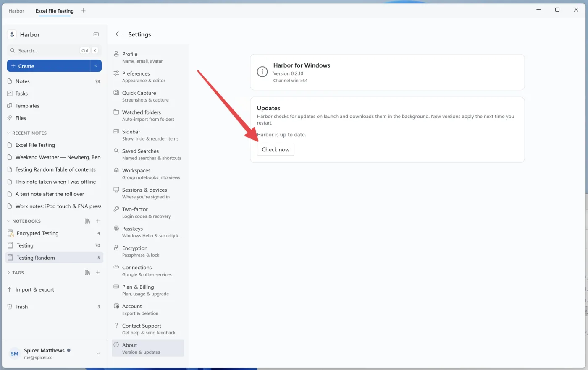Open Sidebar settings page

148,135
